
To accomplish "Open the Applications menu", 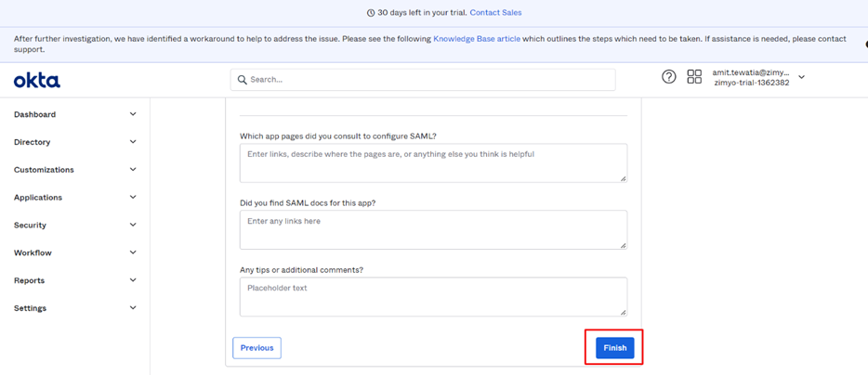I will click(x=38, y=198).
